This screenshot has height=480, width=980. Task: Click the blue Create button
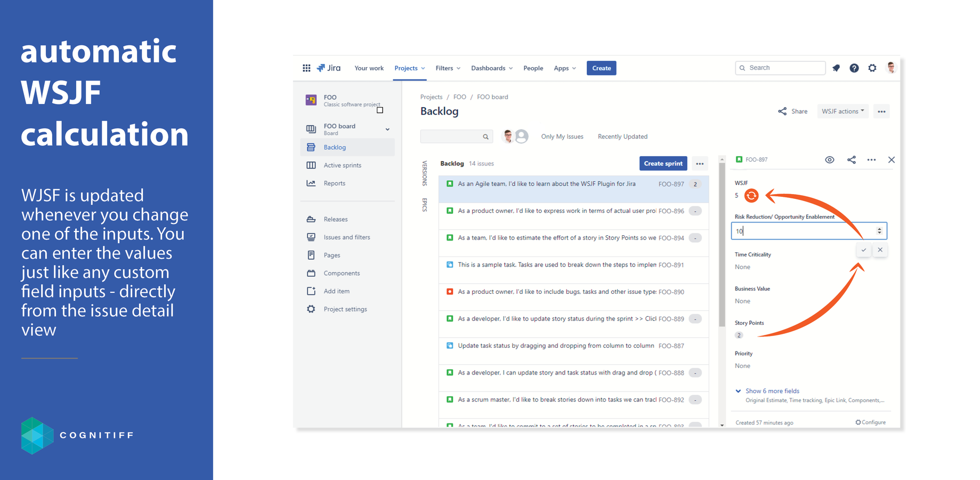pyautogui.click(x=602, y=68)
